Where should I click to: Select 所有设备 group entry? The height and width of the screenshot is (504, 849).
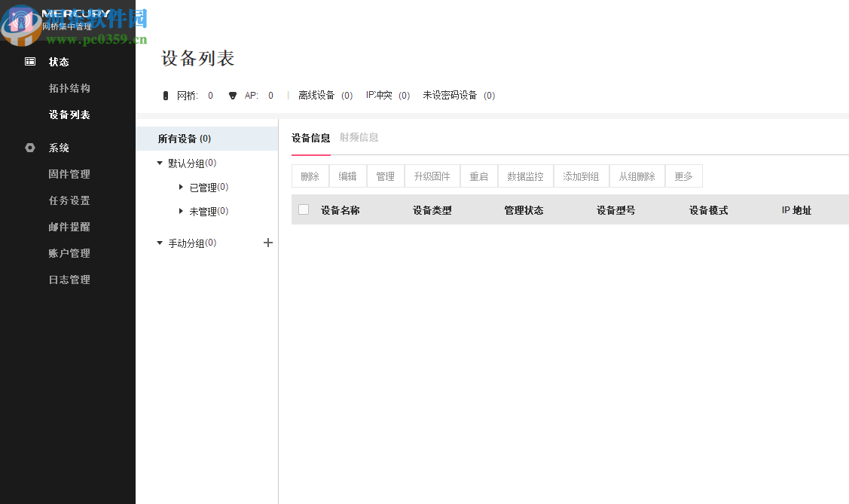coord(186,139)
